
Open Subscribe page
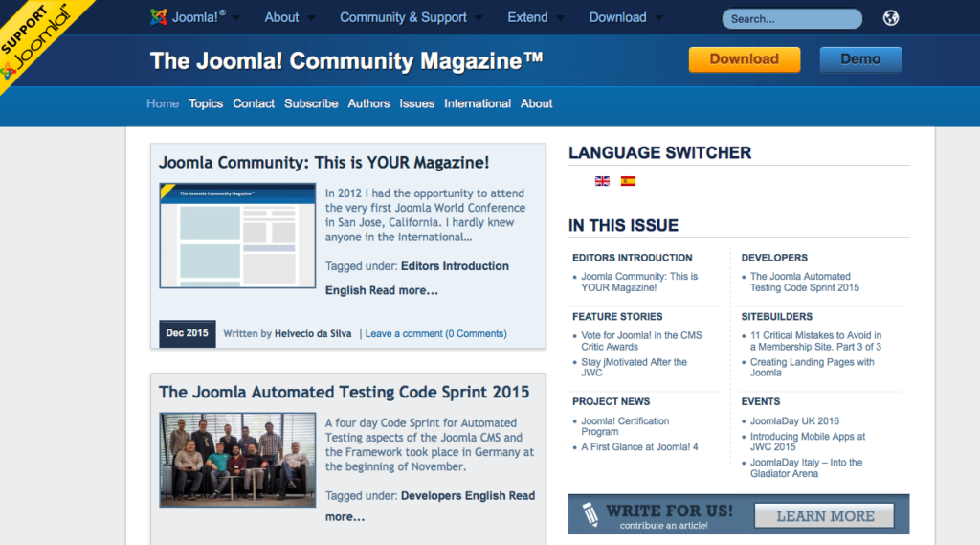tap(311, 103)
